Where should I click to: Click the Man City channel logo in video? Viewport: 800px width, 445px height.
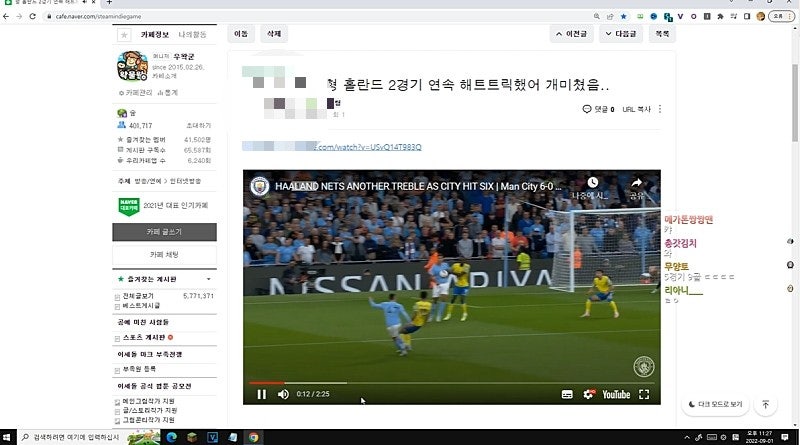pos(260,186)
